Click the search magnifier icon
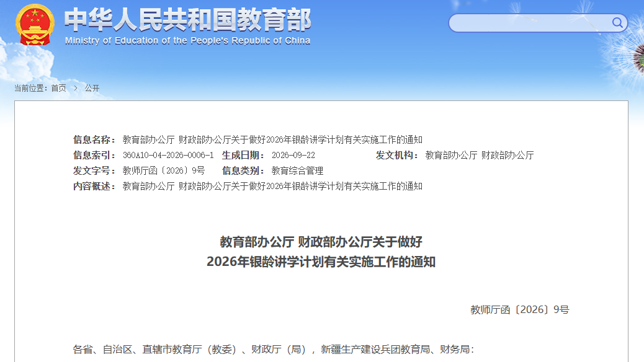 617,22
